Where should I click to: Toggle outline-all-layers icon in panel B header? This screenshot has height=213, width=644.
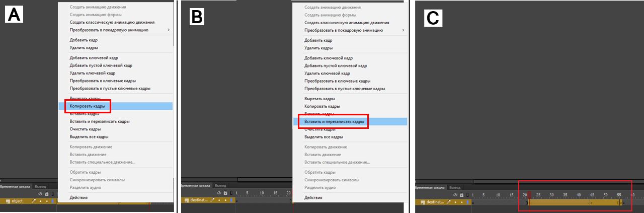[x=232, y=193]
